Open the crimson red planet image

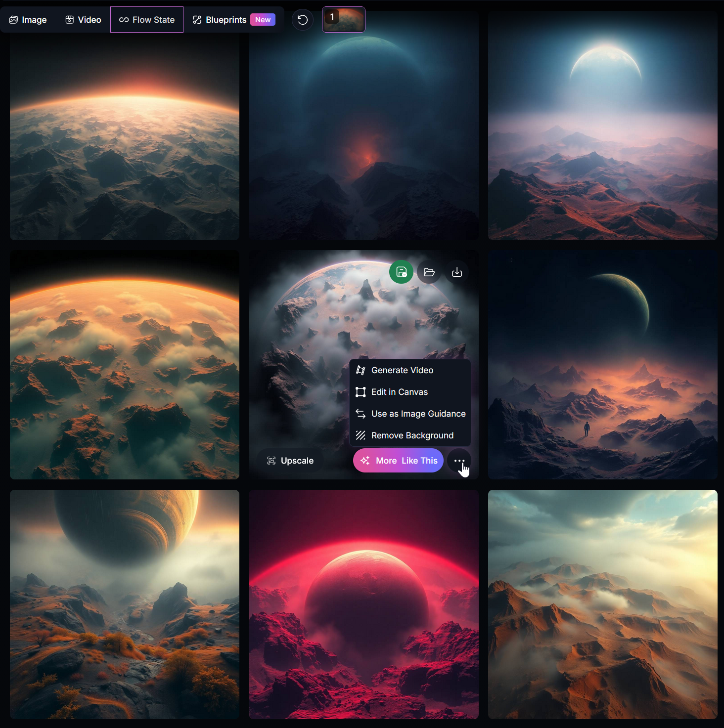[x=363, y=604]
